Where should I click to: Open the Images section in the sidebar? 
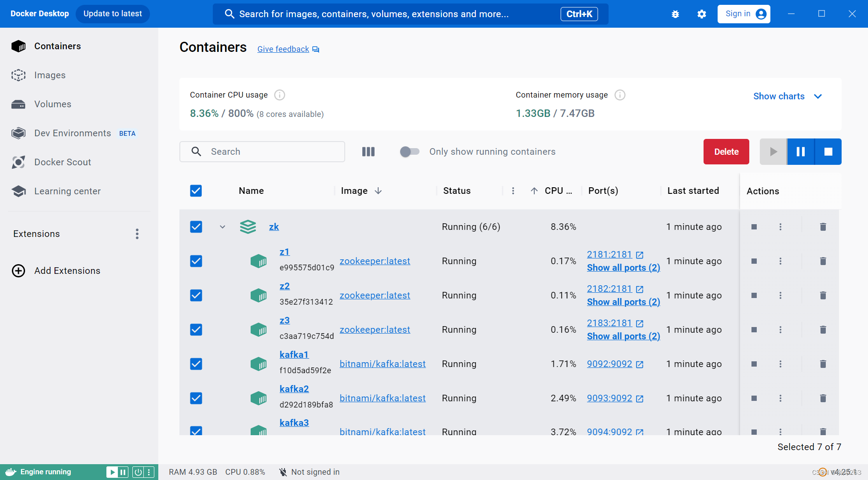pos(50,75)
